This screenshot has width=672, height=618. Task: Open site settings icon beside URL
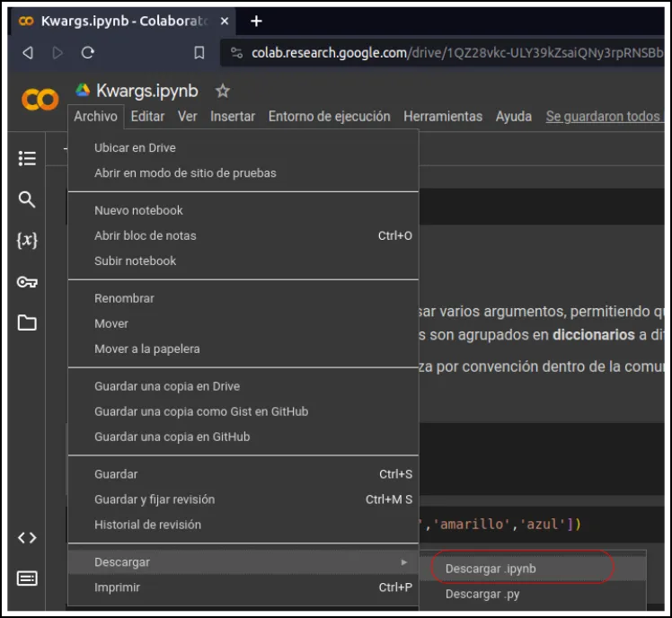(x=236, y=53)
